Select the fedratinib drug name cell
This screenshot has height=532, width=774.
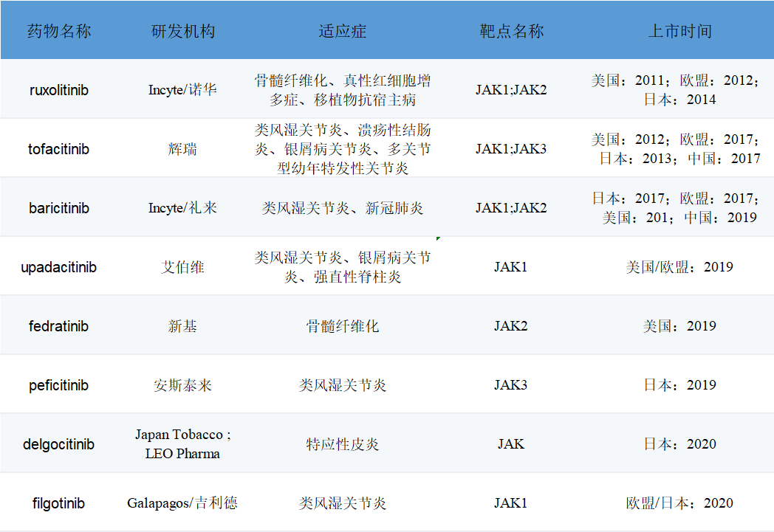[59, 326]
